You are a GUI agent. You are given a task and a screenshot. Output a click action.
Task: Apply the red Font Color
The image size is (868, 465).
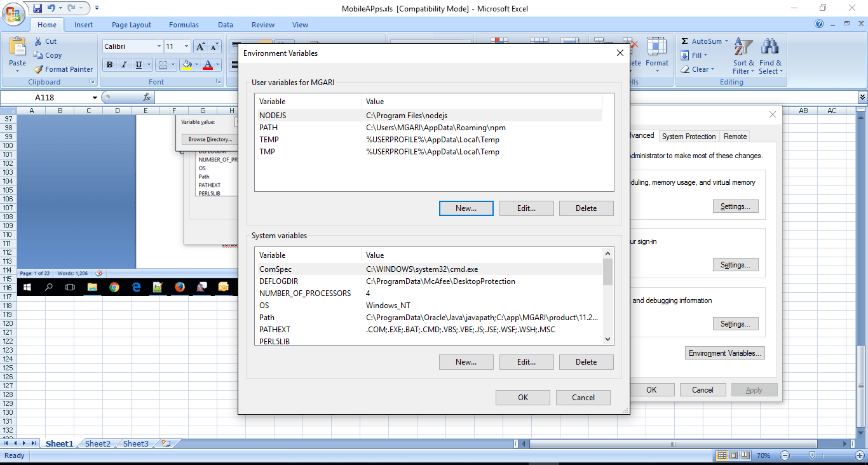pos(207,64)
